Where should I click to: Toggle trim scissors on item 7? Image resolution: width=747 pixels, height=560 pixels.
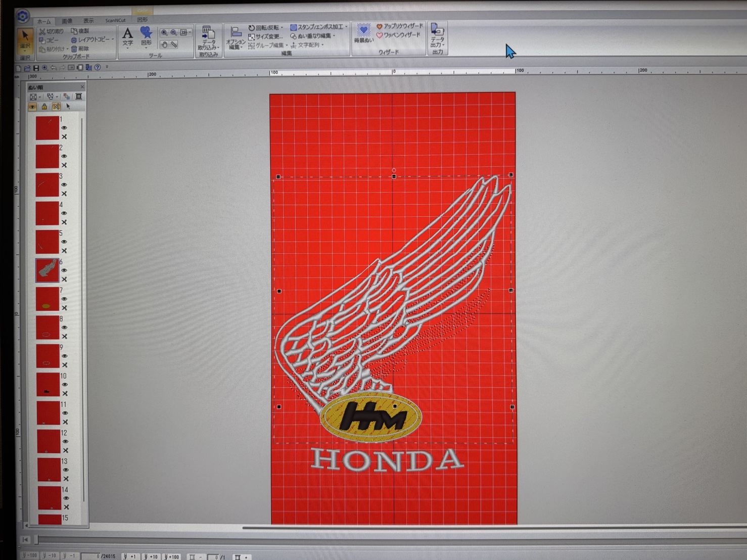(65, 308)
